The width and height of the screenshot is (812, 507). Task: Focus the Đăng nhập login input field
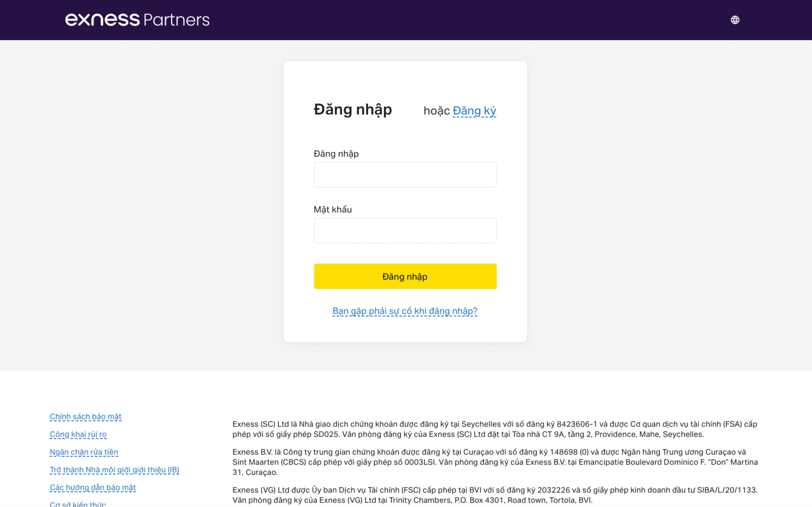(405, 175)
